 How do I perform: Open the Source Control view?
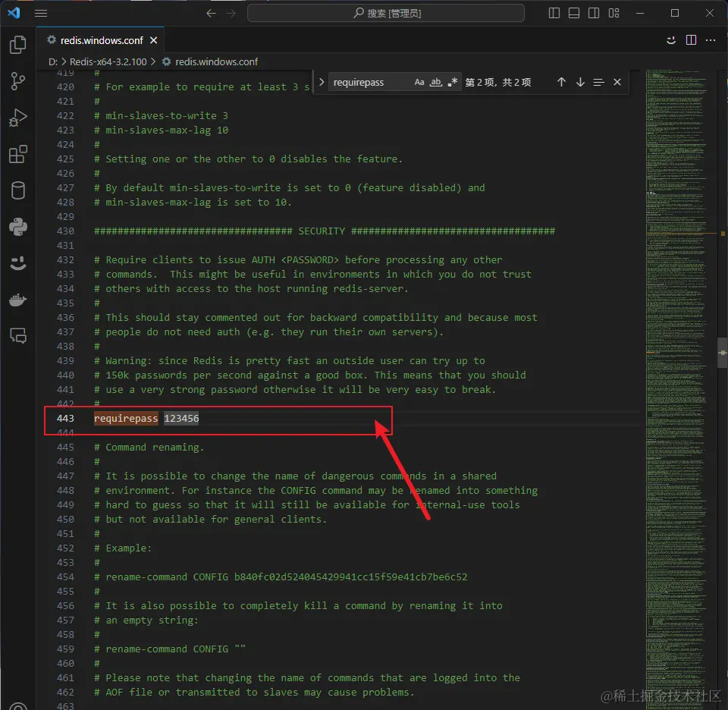pos(17,81)
